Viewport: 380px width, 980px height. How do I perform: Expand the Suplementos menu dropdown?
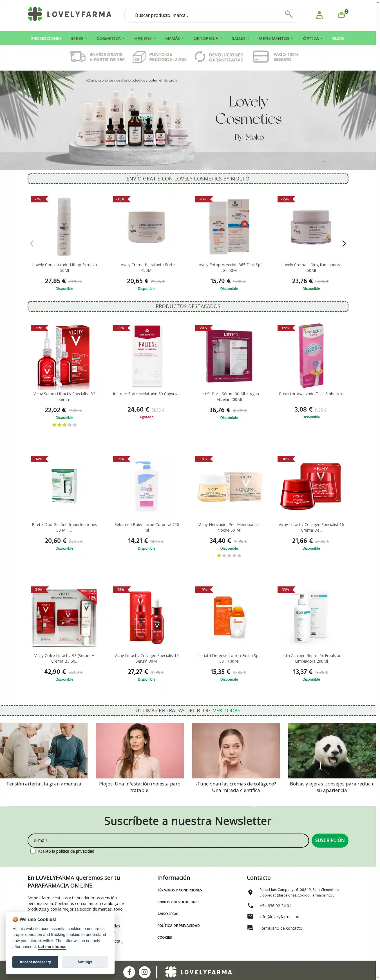point(276,39)
